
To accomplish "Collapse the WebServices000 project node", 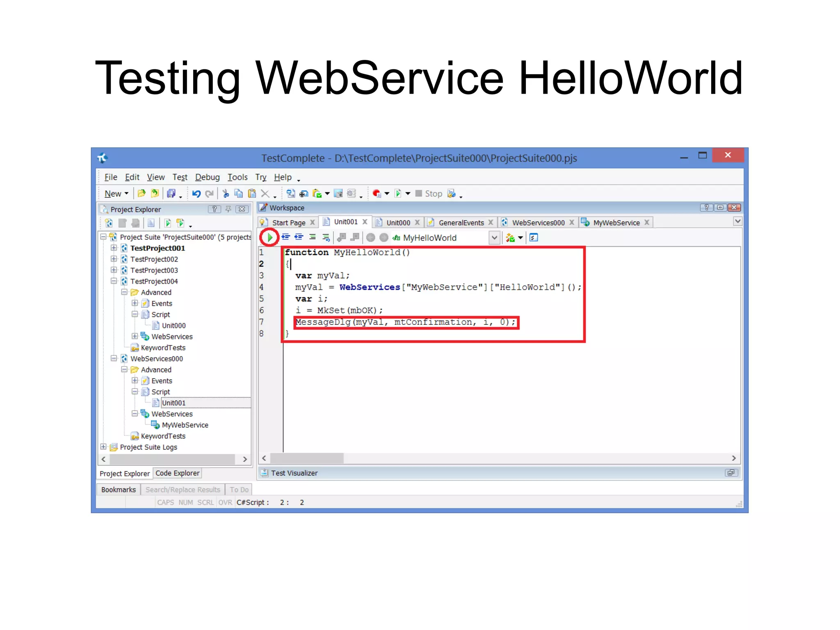I will (114, 358).
